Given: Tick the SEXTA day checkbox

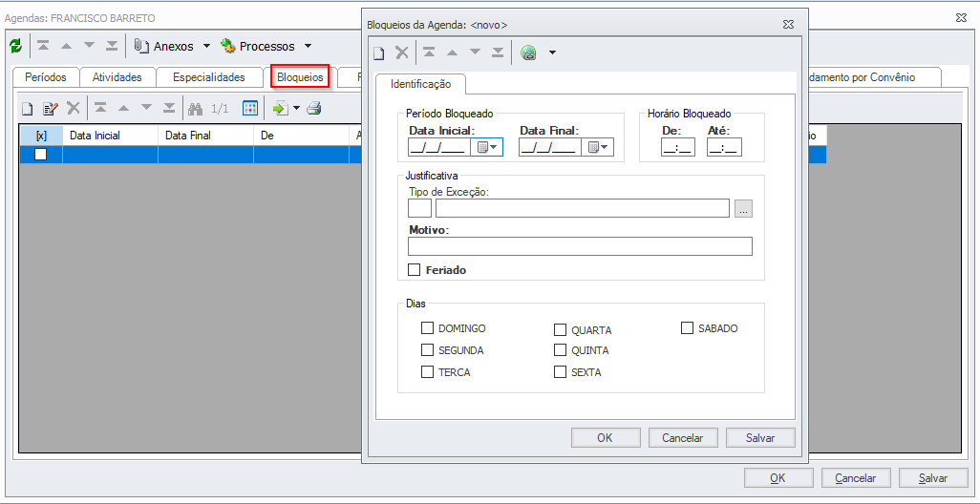Looking at the screenshot, I should click(560, 371).
